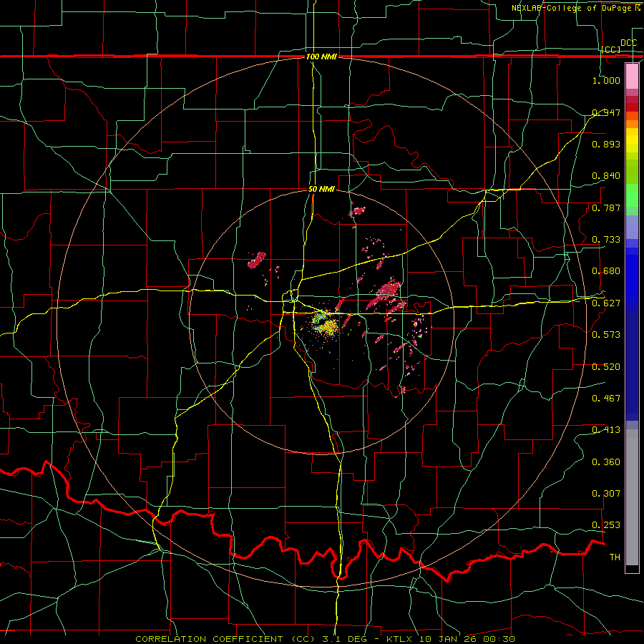This screenshot has width=644, height=644.
Task: Click the 0.413 scale value
Action: (606, 430)
